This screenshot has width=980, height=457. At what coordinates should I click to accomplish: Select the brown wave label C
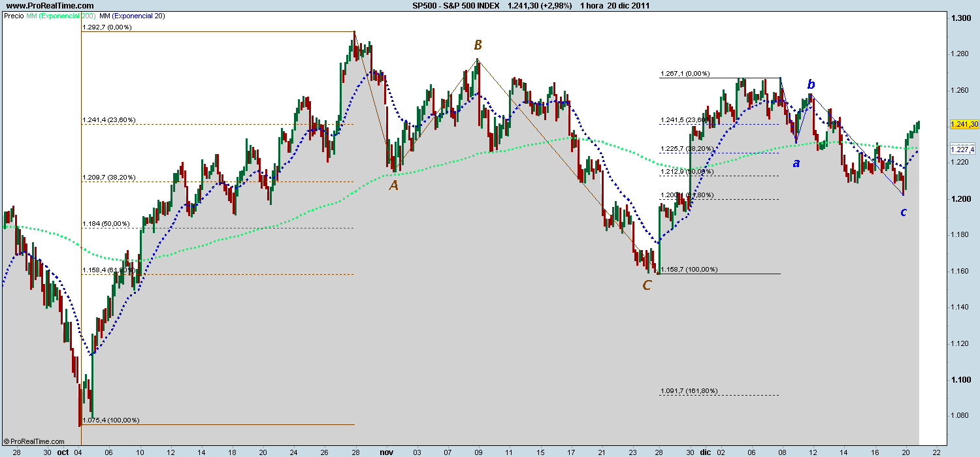647,285
